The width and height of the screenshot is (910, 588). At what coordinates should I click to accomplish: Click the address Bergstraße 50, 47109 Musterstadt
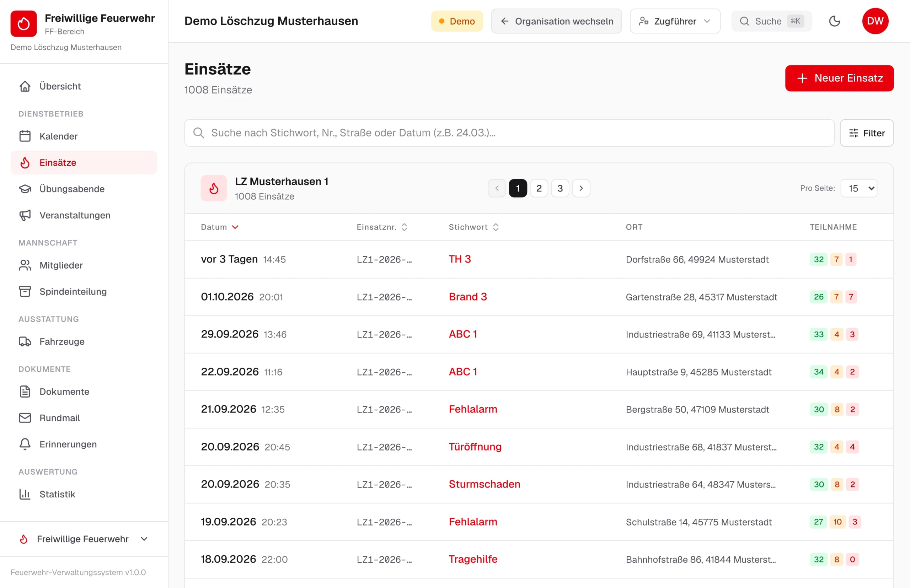click(697, 410)
